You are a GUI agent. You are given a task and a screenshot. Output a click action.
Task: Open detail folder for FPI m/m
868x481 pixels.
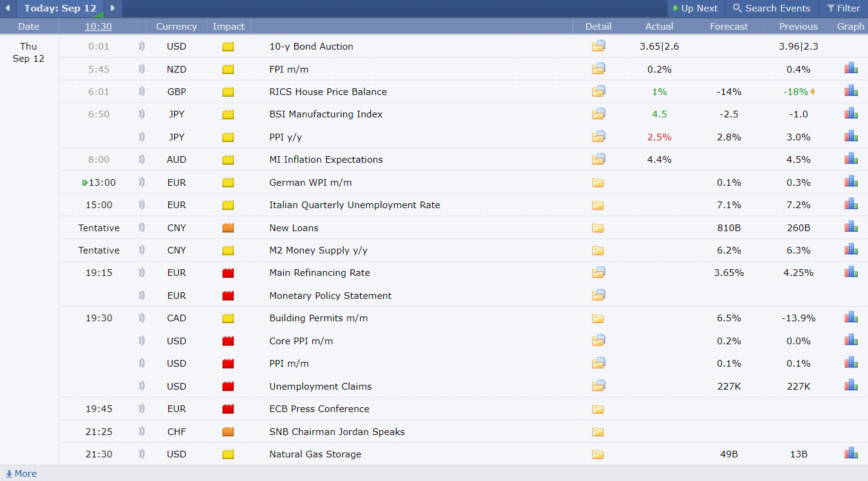(599, 68)
